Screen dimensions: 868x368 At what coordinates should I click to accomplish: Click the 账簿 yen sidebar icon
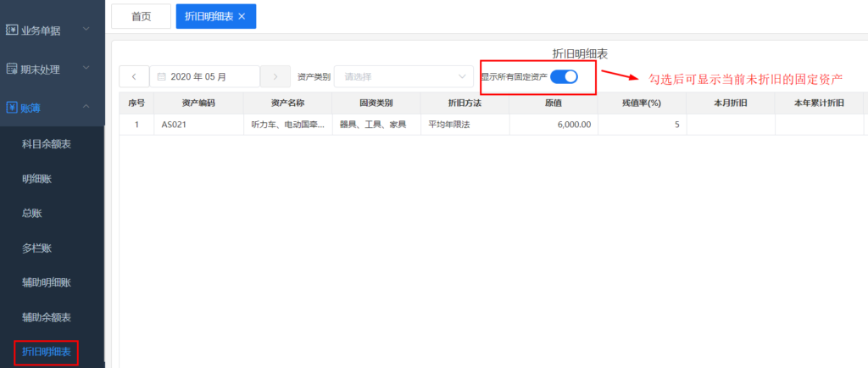(12, 108)
